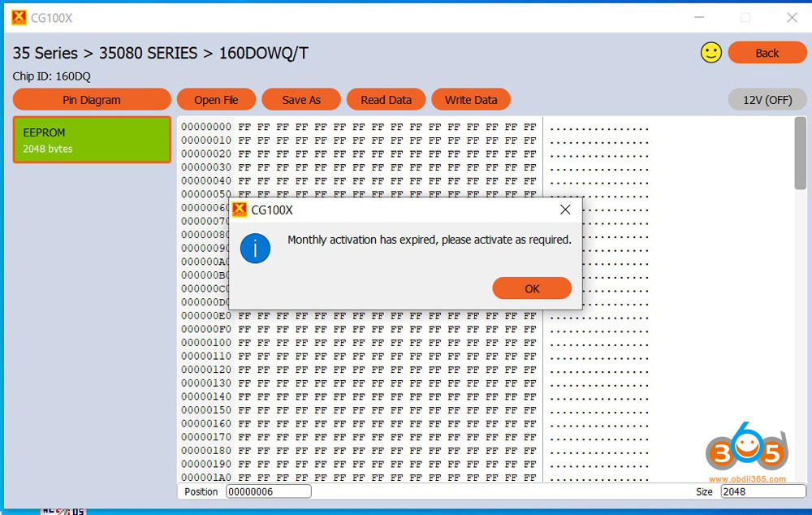Click the CG100X logo in the dialog title bar

240,210
